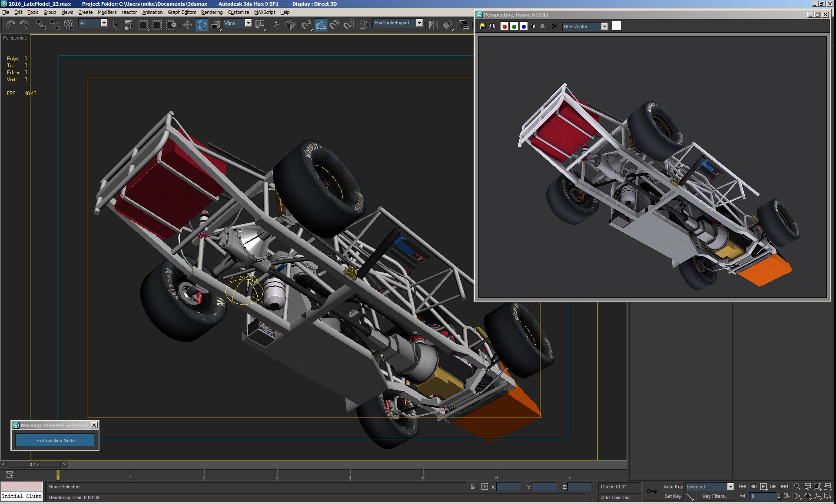
Task: Toggle the Auto Key mode
Action: click(x=673, y=487)
